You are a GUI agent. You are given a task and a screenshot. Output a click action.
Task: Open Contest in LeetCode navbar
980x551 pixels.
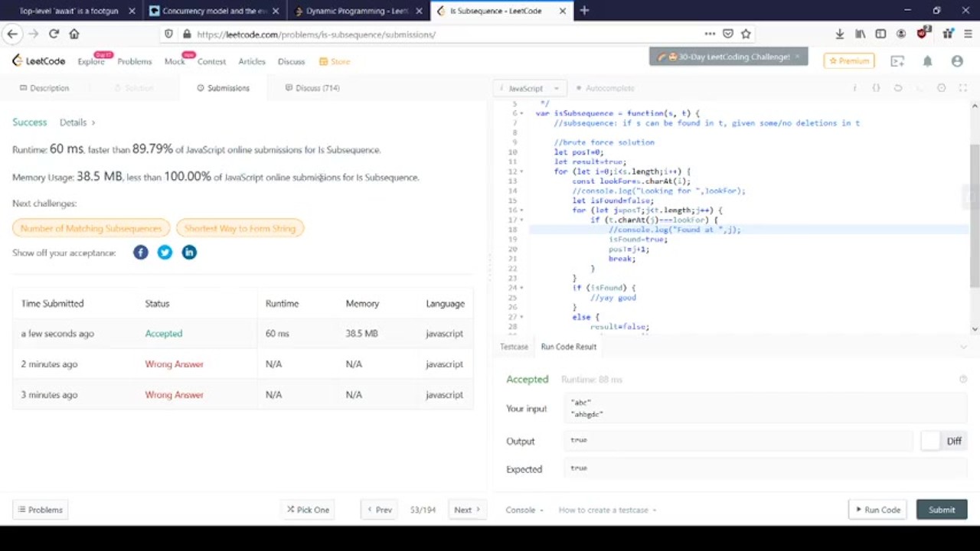[x=211, y=61]
